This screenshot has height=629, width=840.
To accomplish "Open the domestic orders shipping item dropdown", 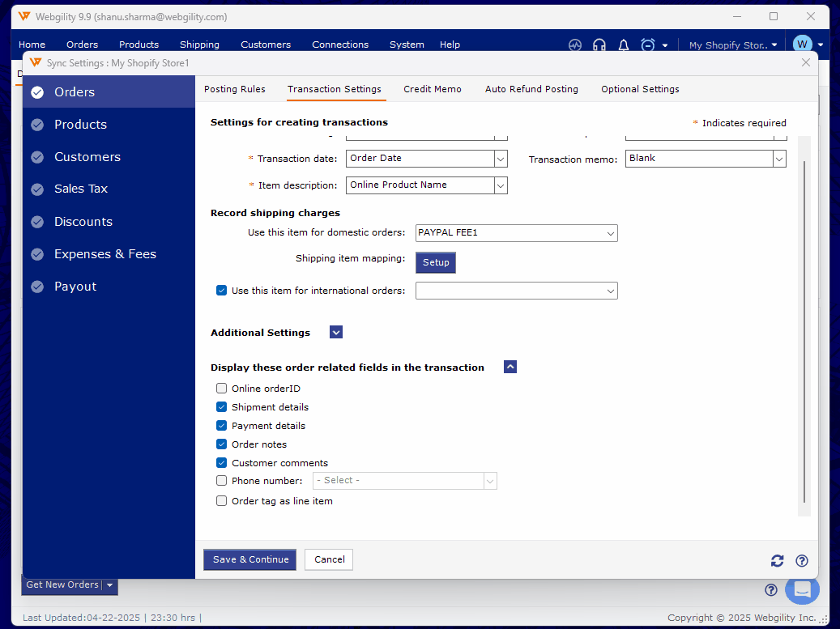I will coord(610,233).
